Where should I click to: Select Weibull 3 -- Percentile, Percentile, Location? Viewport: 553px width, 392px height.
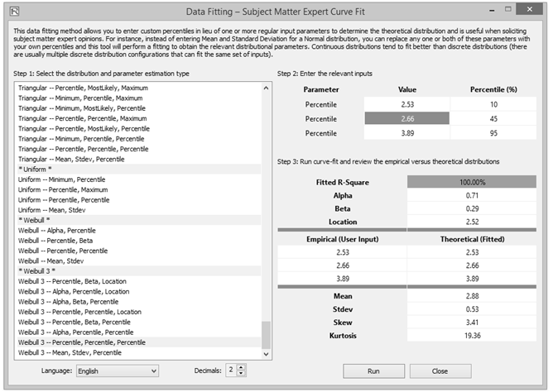(139, 312)
